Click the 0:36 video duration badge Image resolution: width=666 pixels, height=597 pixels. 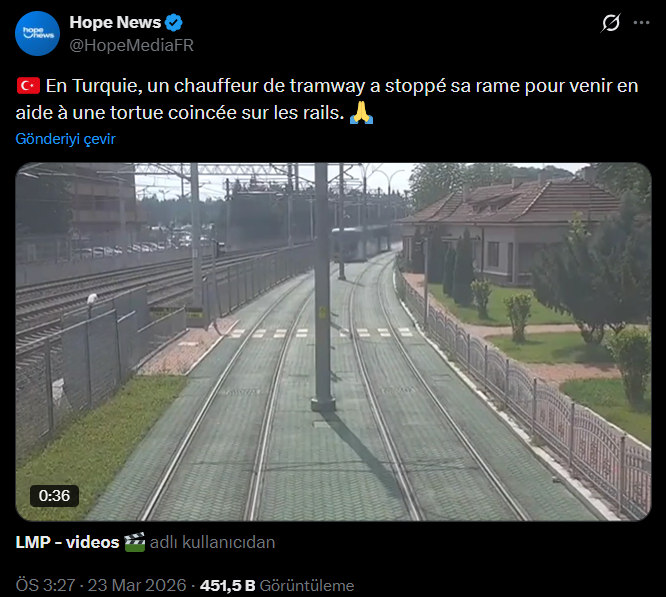(x=54, y=496)
